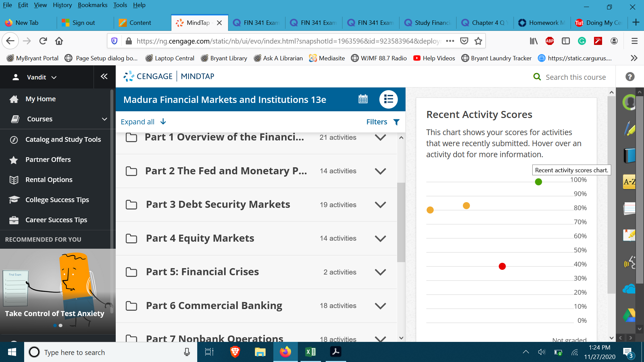The width and height of the screenshot is (644, 362).
Task: Expand Part 2 The Fed and Monetary chevron
Action: click(x=380, y=171)
